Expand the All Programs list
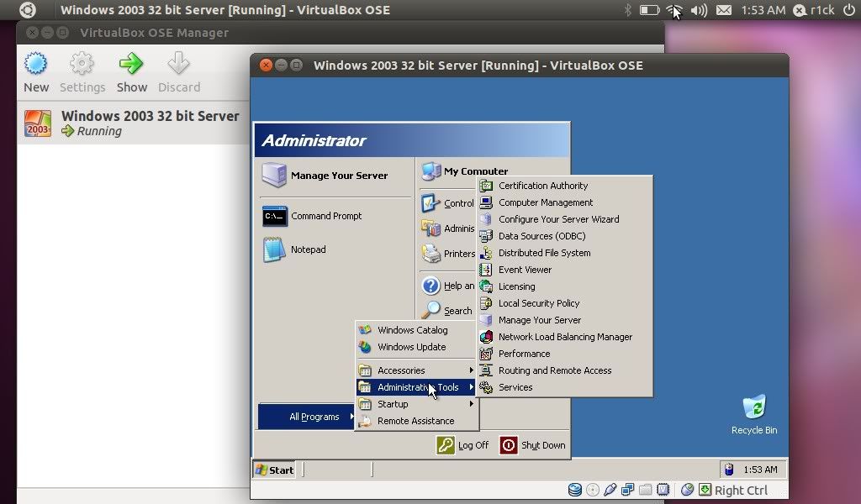This screenshot has height=504, width=861. pos(314,417)
